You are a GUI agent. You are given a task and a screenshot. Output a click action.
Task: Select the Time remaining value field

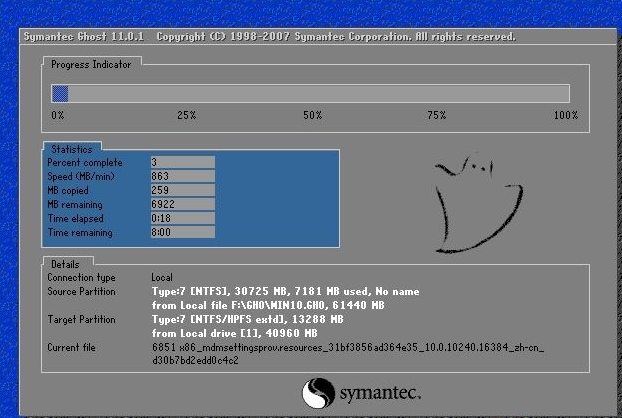click(181, 232)
